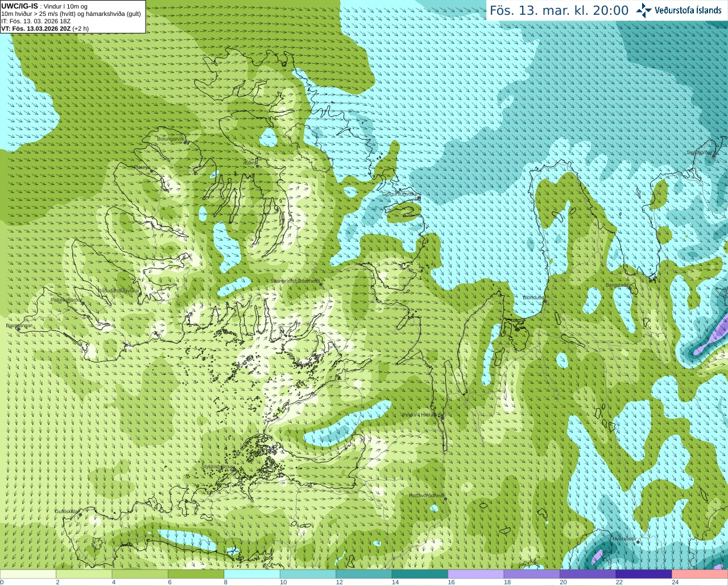Click the legend tick label '8'

pyautogui.click(x=226, y=582)
